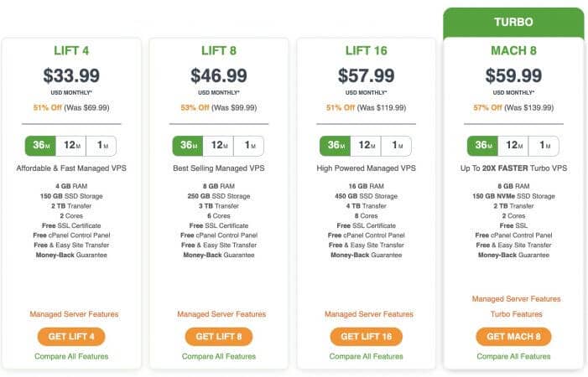Select 1M billing term for Lift 4

101,146
